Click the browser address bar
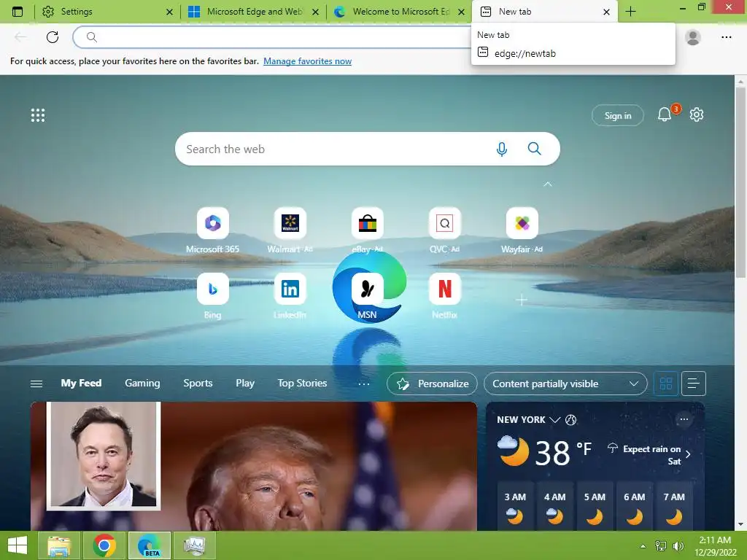Screen dimensions: 747x560 coord(271,37)
